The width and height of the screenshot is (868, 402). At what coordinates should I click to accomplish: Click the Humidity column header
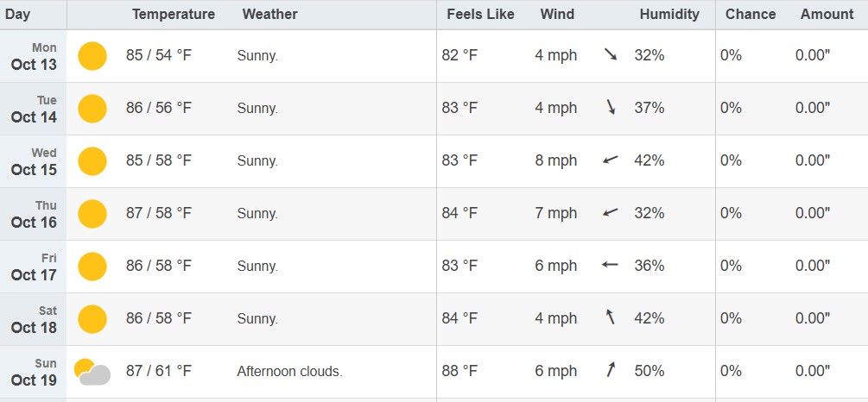point(669,15)
